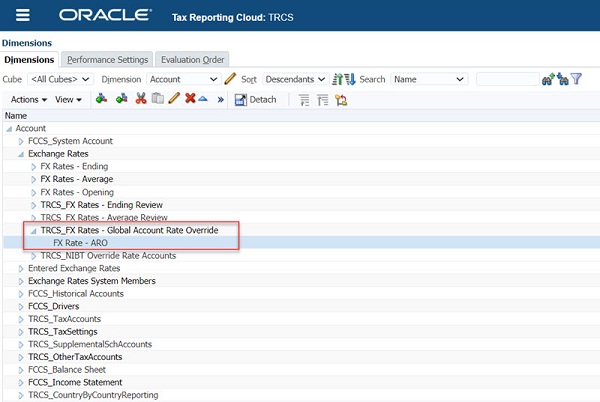Expand FCCS_Historical Accounts node

21,294
